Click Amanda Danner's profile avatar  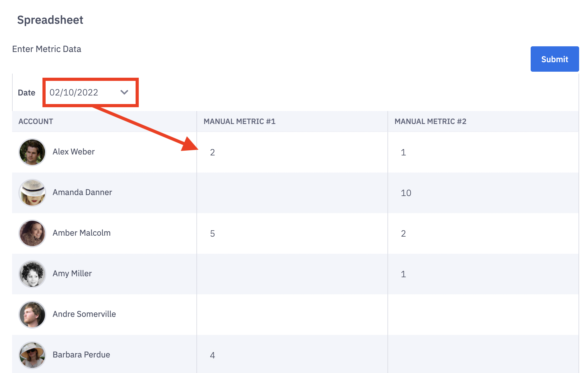pyautogui.click(x=32, y=193)
